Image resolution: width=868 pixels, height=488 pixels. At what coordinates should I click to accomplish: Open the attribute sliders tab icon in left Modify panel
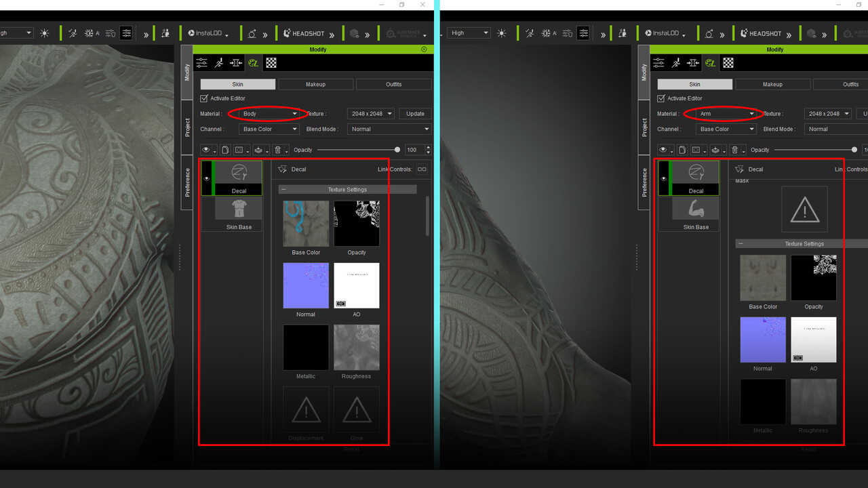click(x=201, y=63)
